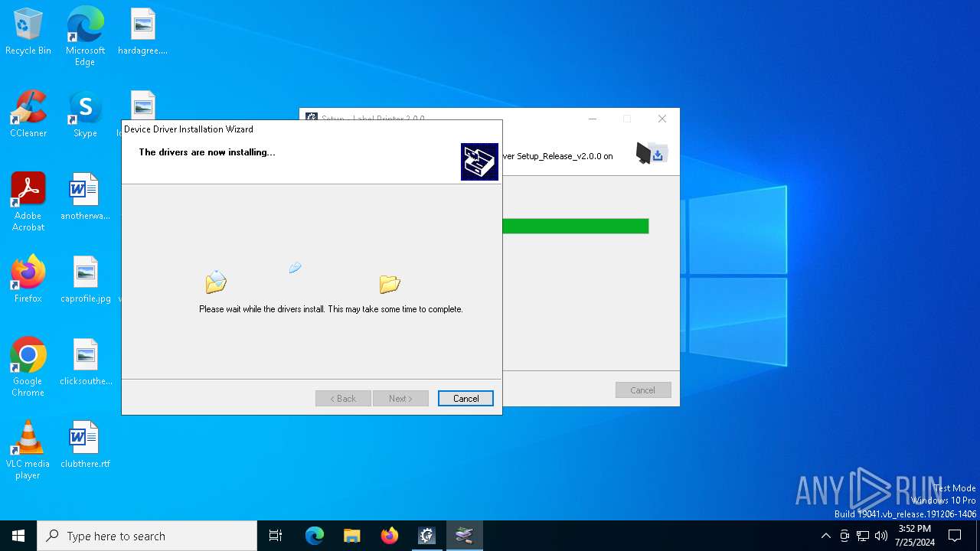Select the anotherwa Word document icon
The height and width of the screenshot is (551, 980).
pos(85,197)
